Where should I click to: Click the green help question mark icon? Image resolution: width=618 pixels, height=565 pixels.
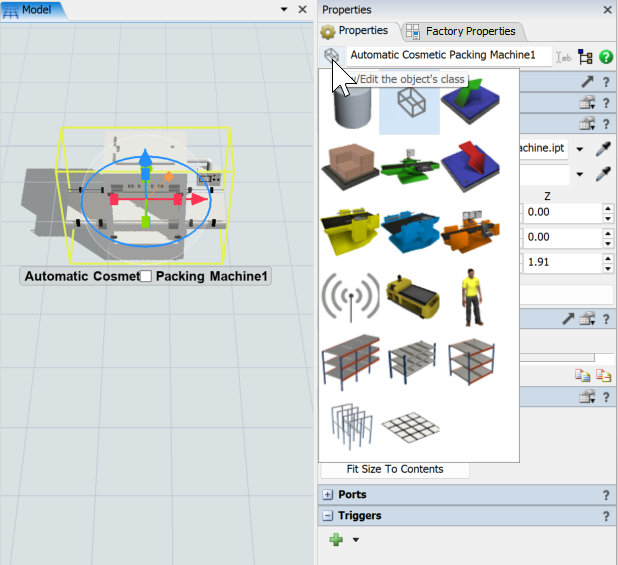click(606, 57)
